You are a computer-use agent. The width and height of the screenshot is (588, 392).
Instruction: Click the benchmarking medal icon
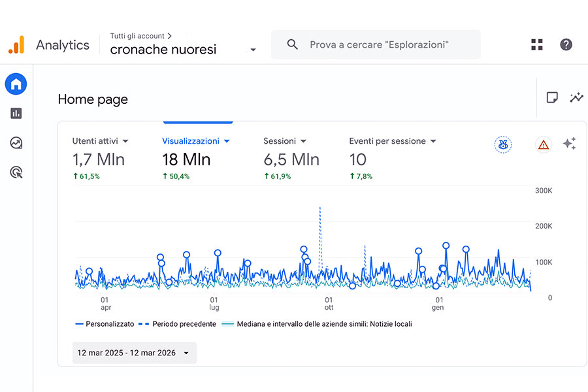(x=503, y=145)
